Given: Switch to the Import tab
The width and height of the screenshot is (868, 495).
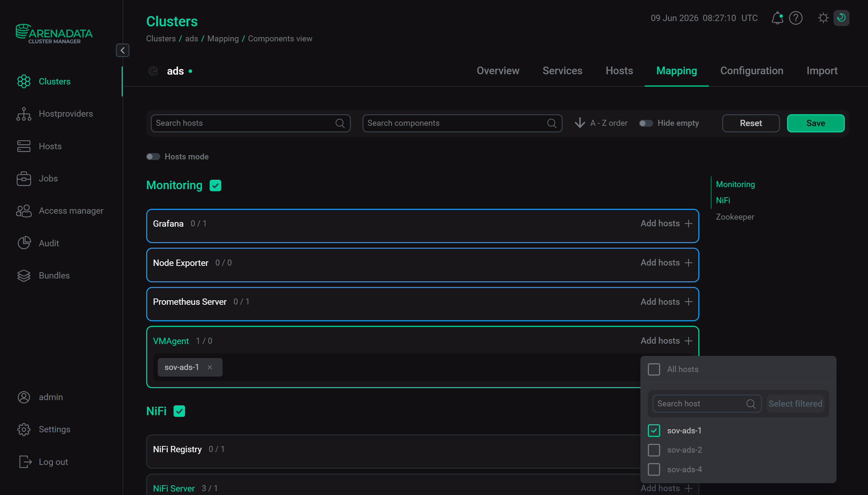Looking at the screenshot, I should click(x=822, y=71).
